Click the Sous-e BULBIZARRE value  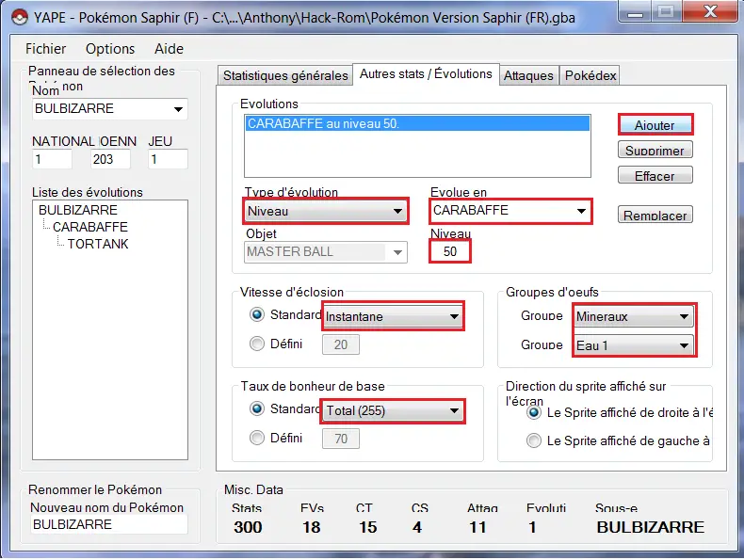click(651, 527)
